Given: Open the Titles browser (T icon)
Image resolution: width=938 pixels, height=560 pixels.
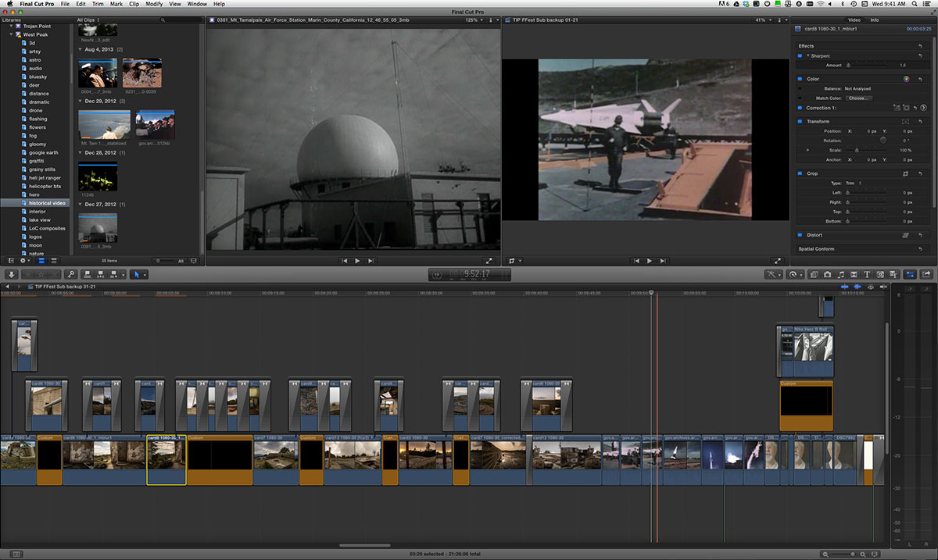Looking at the screenshot, I should point(867,274).
